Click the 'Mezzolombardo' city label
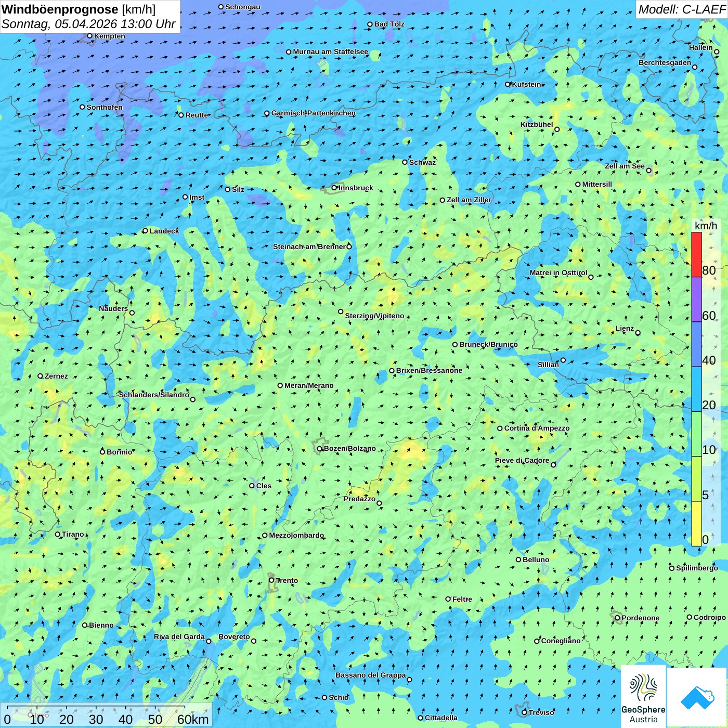The image size is (728, 728). 296,535
